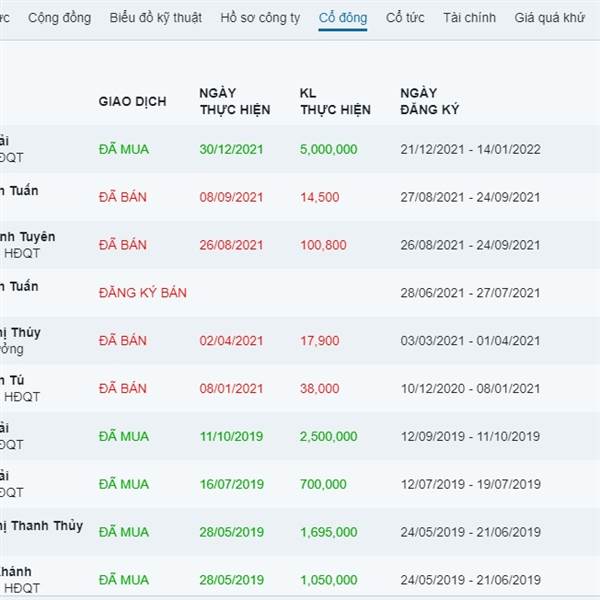Click the NGÀY THỰC HIỆN column header

[235, 101]
